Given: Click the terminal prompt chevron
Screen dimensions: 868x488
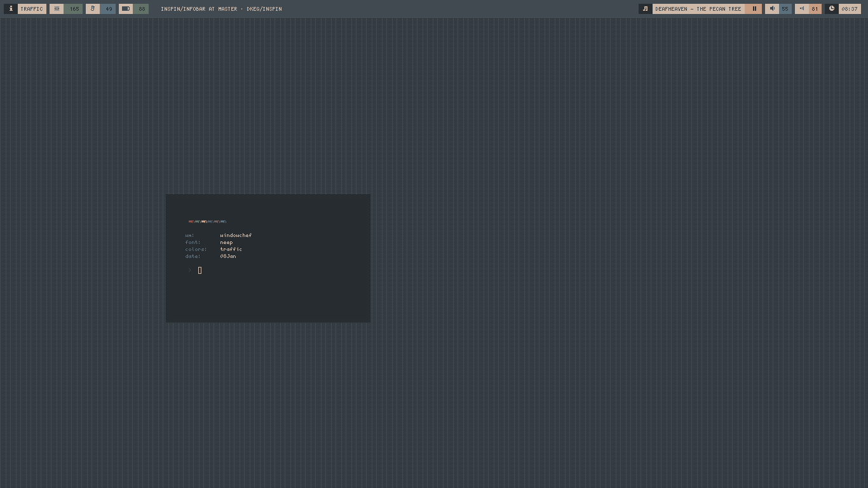Looking at the screenshot, I should coord(189,270).
